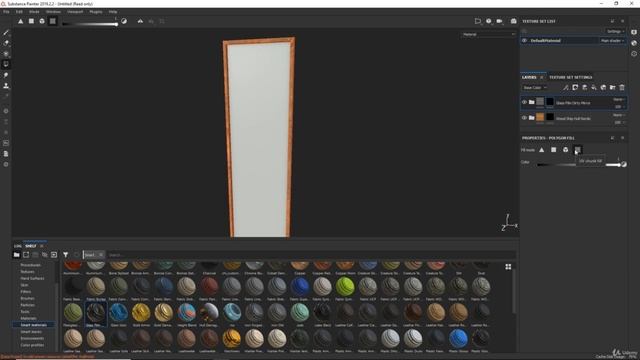Select the DefaultMaterial texture set row
640x360 pixels.
573,40
